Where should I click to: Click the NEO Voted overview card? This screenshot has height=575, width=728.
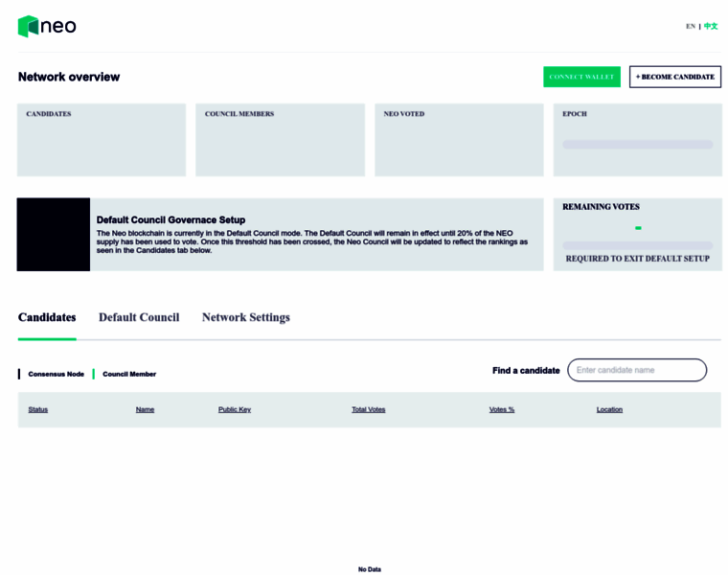[459, 140]
